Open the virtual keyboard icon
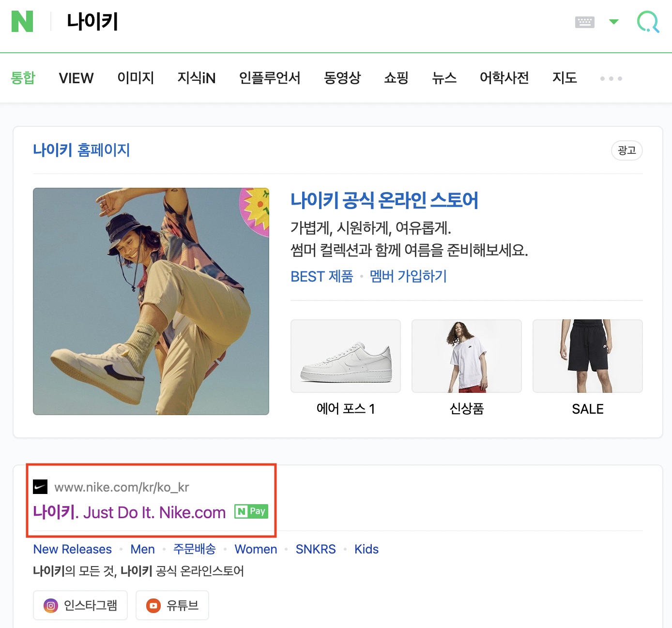Screen dimensions: 672x628 pyautogui.click(x=584, y=22)
